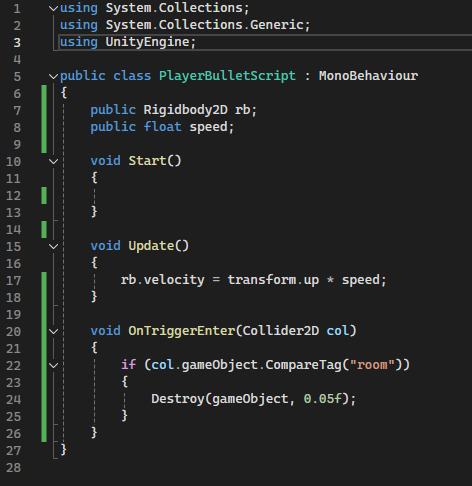
Task: Click the 'void' keyword before Update
Action: (106, 246)
